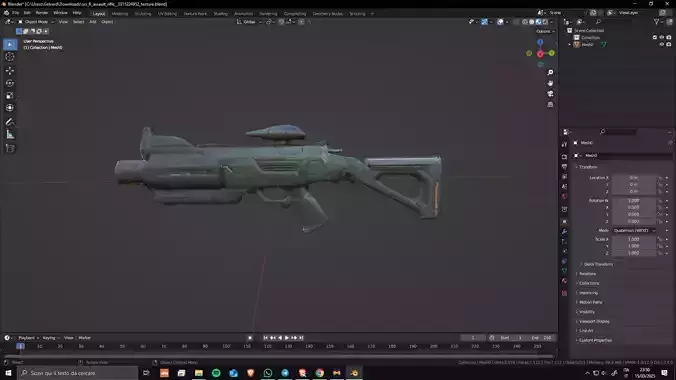Open the Add menu in viewport header
The height and width of the screenshot is (380, 676).
click(x=93, y=22)
